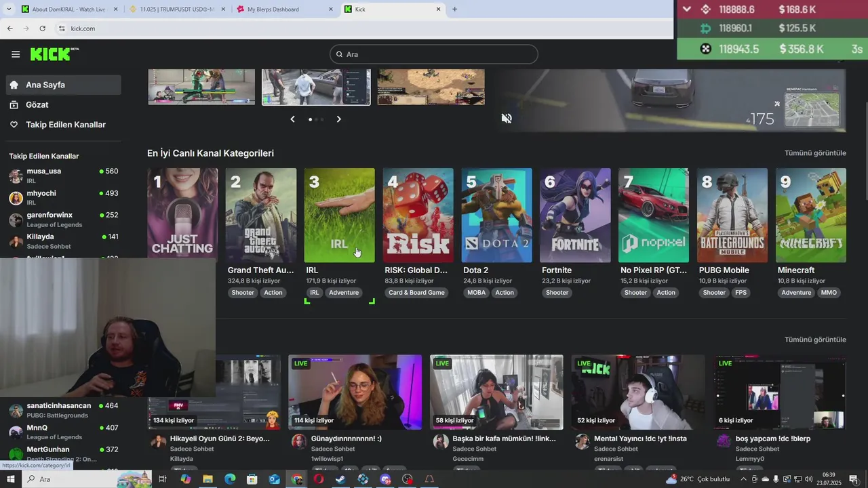The height and width of the screenshot is (488, 868).
Task: Open garenforwinx channel in sidebar
Action: click(63, 219)
